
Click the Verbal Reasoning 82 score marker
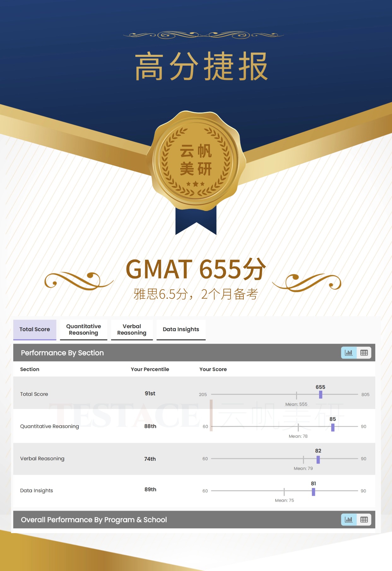(x=318, y=460)
